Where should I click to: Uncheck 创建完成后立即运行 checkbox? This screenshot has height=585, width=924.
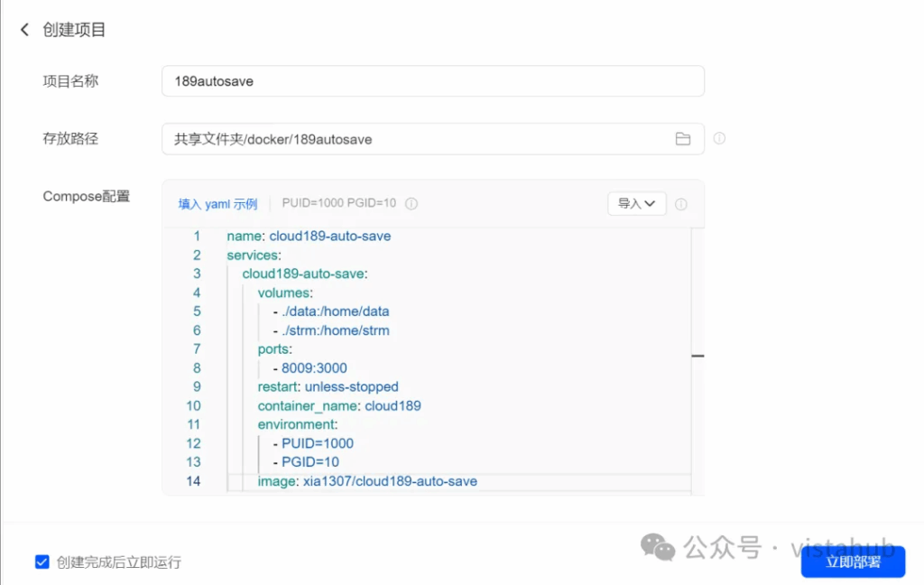click(x=42, y=562)
